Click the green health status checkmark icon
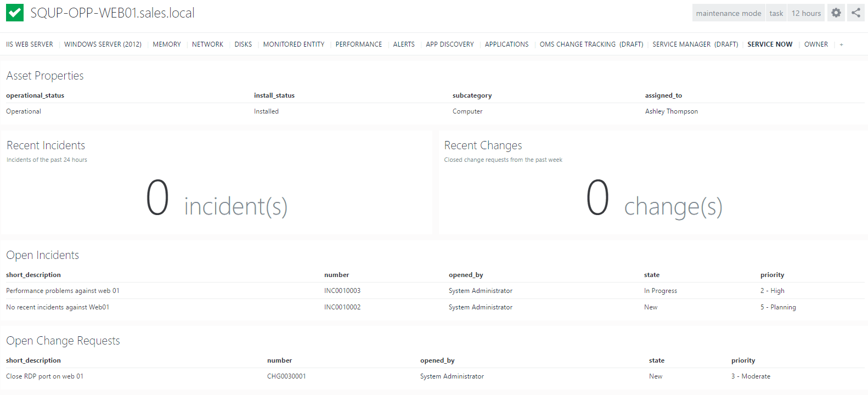This screenshot has height=395, width=868. pyautogui.click(x=15, y=13)
